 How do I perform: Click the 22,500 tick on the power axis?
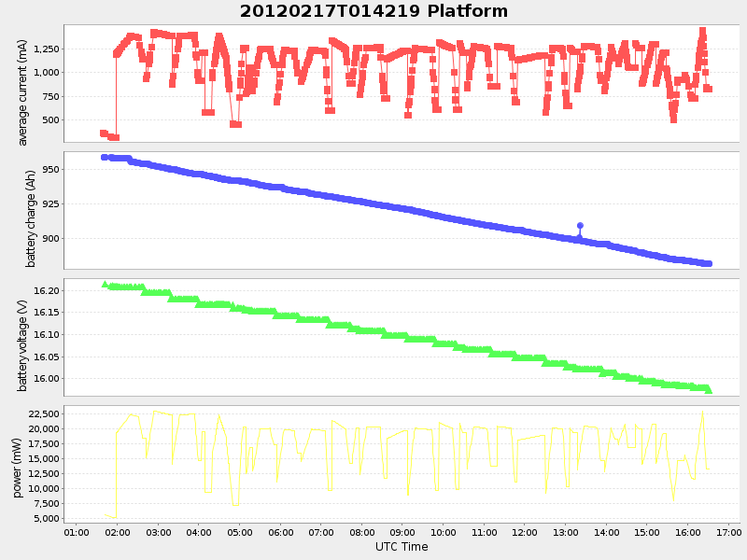[43, 413]
